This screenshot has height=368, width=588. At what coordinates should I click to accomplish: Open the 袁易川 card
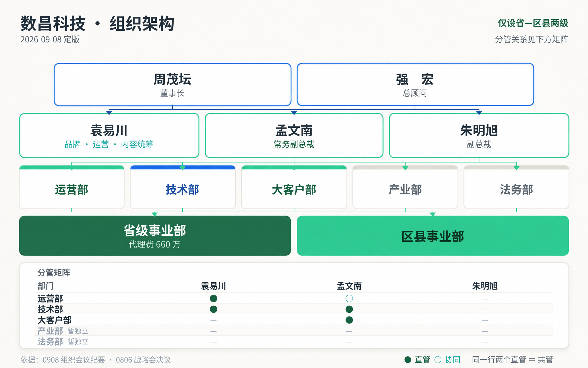click(109, 135)
